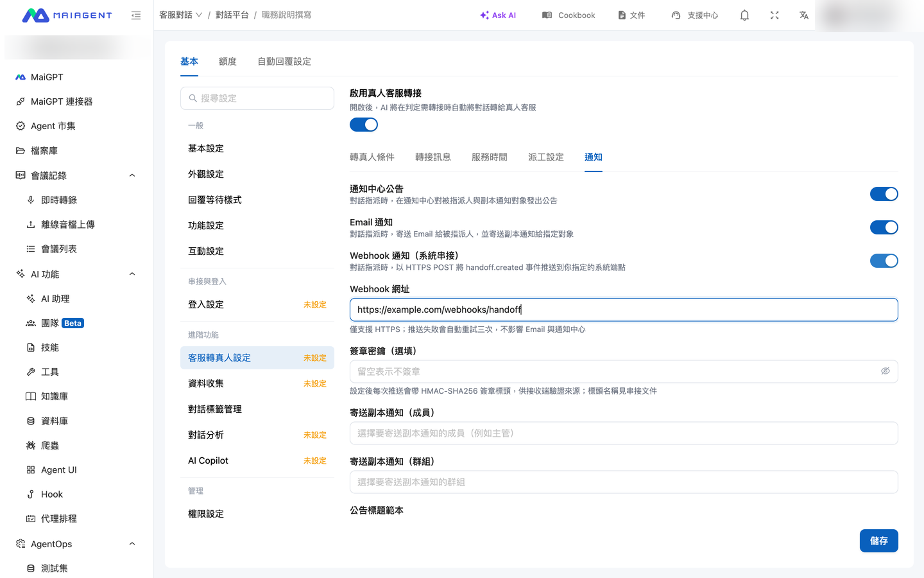The width and height of the screenshot is (924, 578).
Task: Open the Cookbook link
Action: [x=569, y=15]
